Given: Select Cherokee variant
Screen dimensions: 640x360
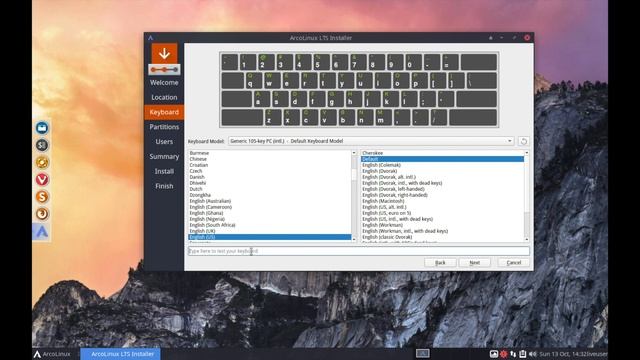Looking at the screenshot, I should click(x=442, y=153).
